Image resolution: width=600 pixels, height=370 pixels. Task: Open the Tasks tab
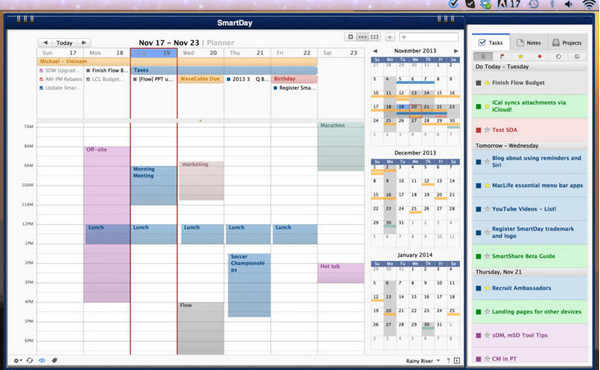click(491, 42)
